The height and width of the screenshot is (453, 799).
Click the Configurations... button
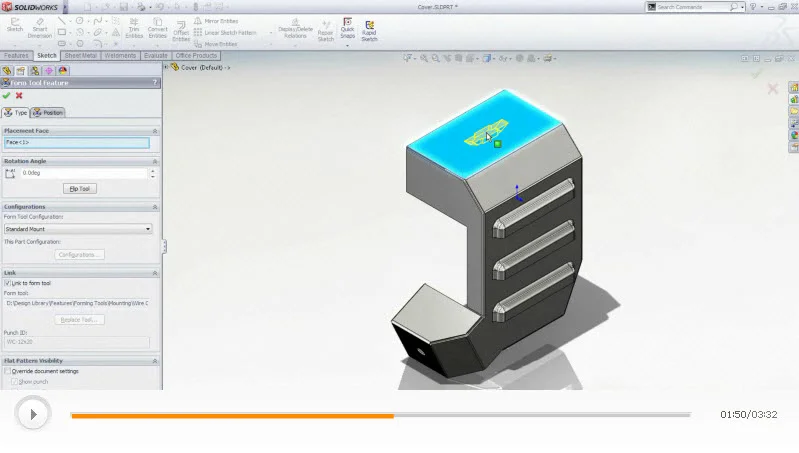tap(79, 254)
